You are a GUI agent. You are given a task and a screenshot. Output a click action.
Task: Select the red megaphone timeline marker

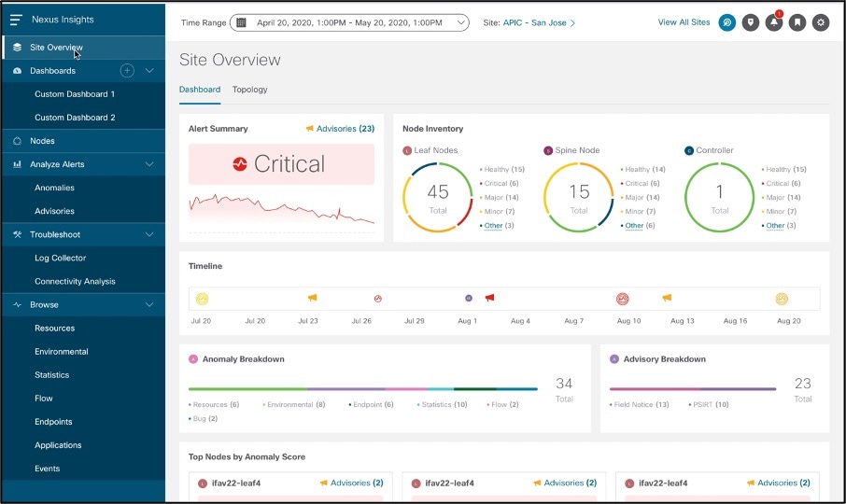click(489, 298)
